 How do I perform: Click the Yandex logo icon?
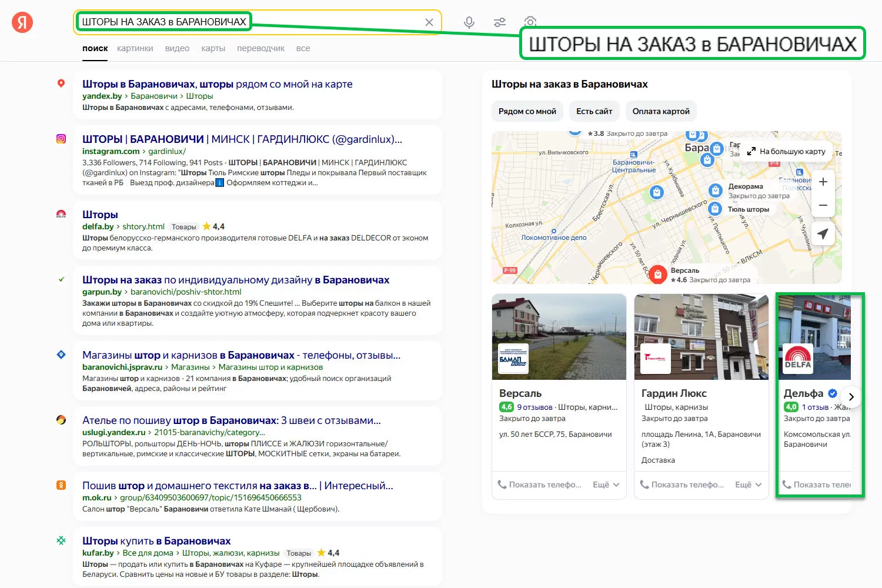pyautogui.click(x=22, y=22)
